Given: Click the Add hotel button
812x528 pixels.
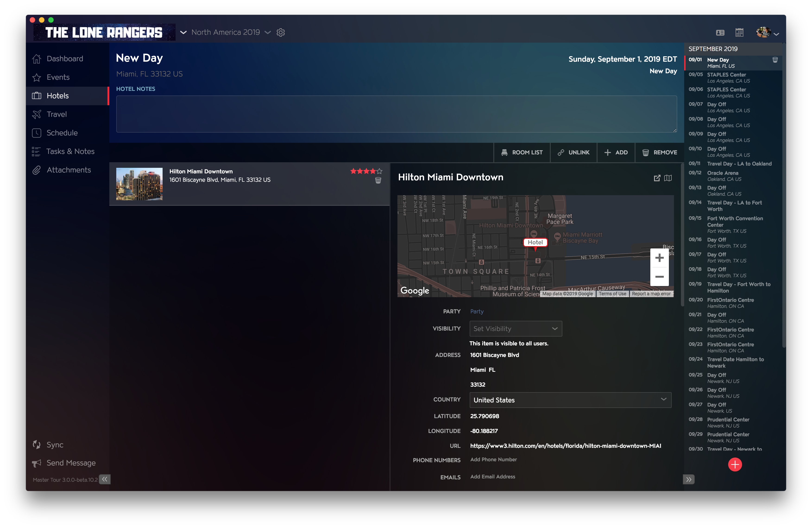Looking at the screenshot, I should [616, 152].
